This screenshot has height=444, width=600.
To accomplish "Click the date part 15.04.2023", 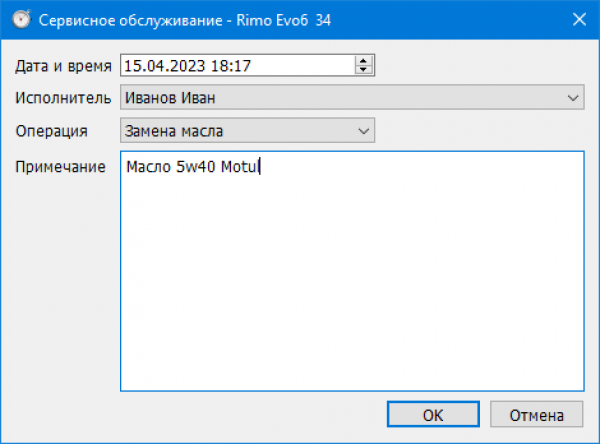I will (x=161, y=66).
